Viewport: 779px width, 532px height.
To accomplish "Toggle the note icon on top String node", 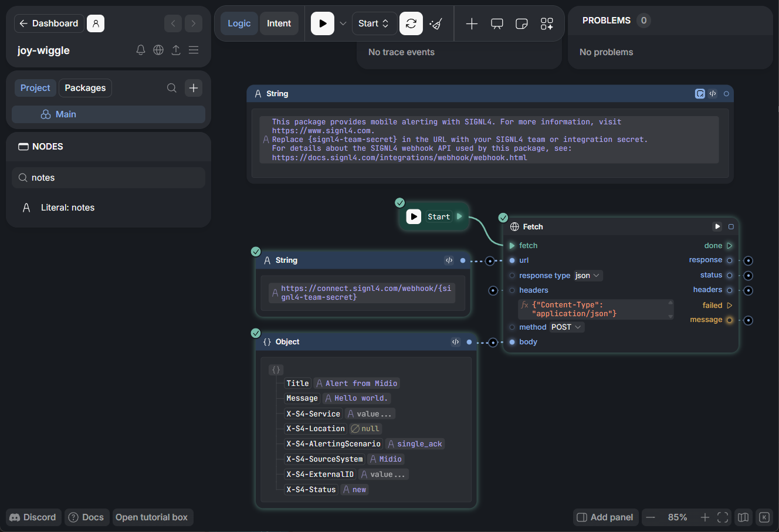I will pyautogui.click(x=700, y=94).
